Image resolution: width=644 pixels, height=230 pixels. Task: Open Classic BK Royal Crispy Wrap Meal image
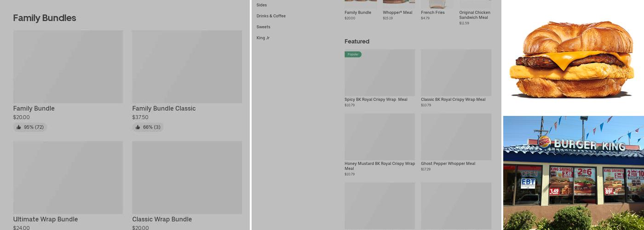click(x=456, y=73)
